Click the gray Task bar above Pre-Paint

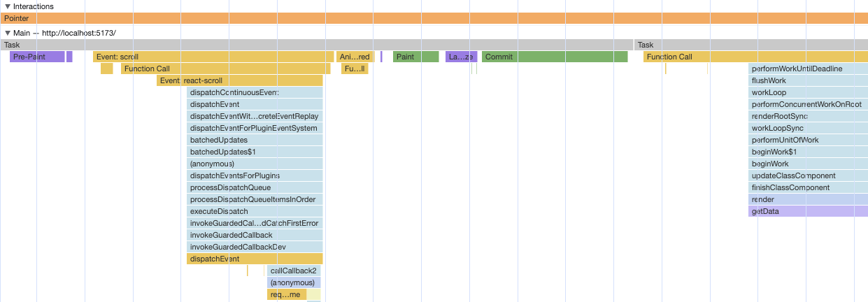click(316, 45)
